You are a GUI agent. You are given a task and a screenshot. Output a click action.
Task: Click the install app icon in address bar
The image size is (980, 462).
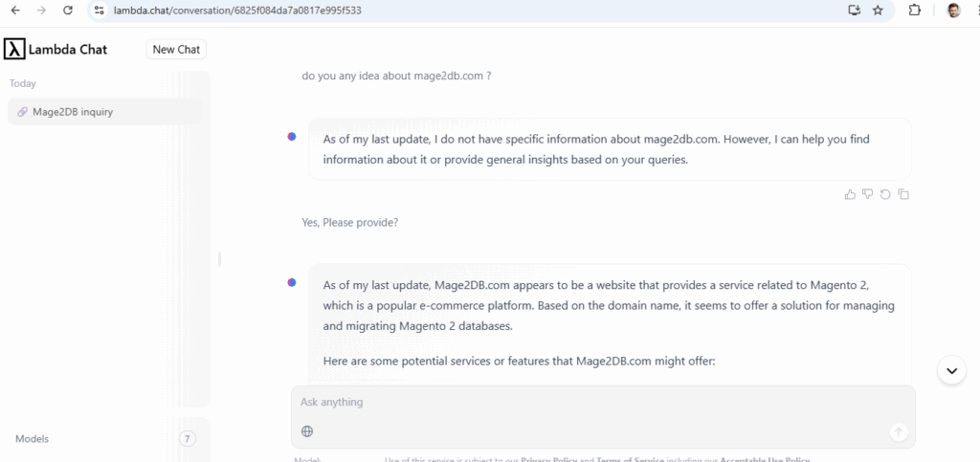[854, 10]
